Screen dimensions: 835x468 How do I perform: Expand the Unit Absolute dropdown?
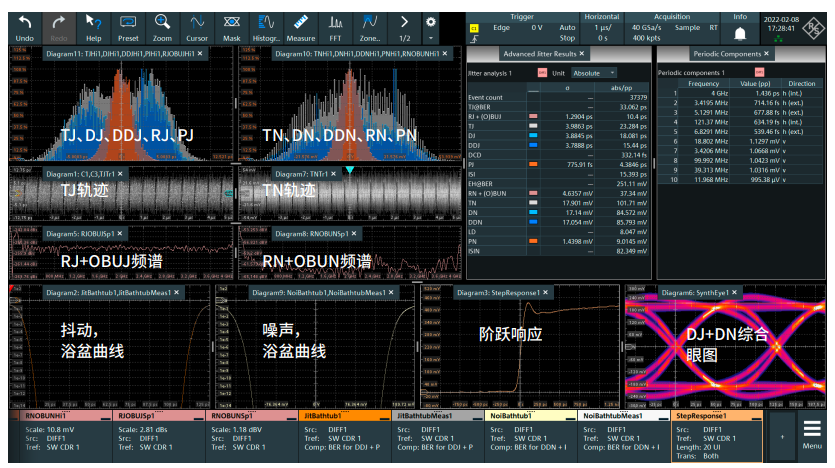594,73
